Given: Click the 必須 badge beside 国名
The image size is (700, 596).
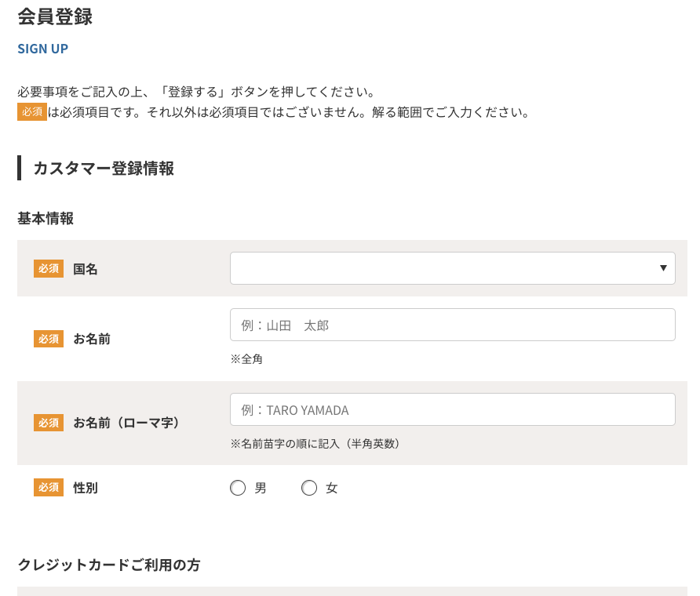Looking at the screenshot, I should pos(49,269).
